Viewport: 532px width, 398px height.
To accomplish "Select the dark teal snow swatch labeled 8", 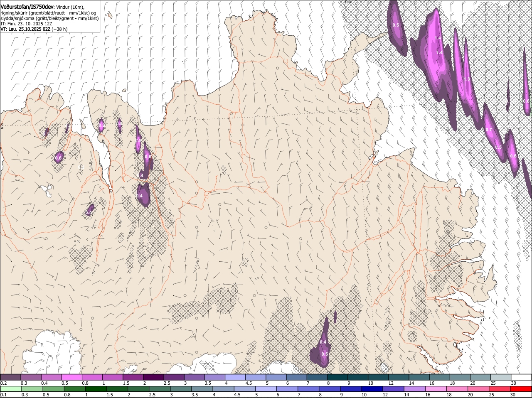I will 337,377.
